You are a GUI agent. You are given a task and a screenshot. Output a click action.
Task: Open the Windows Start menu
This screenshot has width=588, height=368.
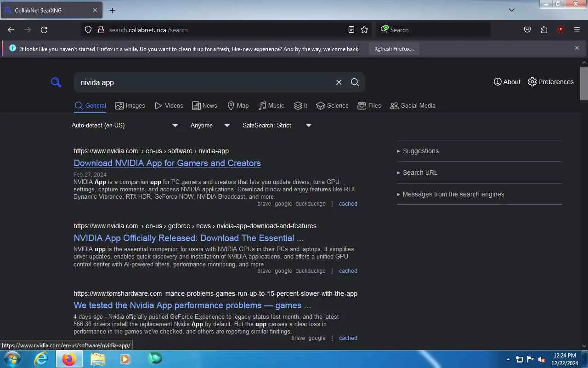click(x=11, y=359)
